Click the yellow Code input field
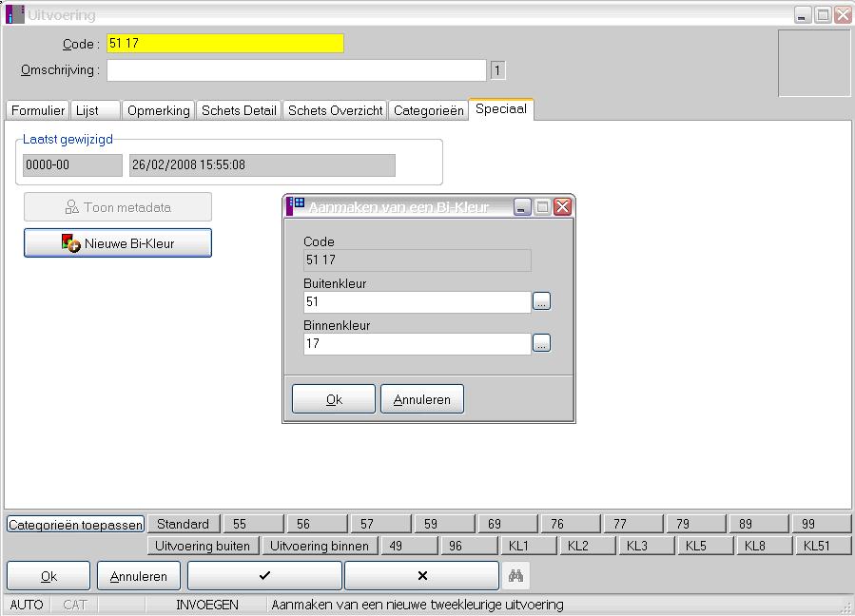The height and width of the screenshot is (616, 855). [x=225, y=43]
